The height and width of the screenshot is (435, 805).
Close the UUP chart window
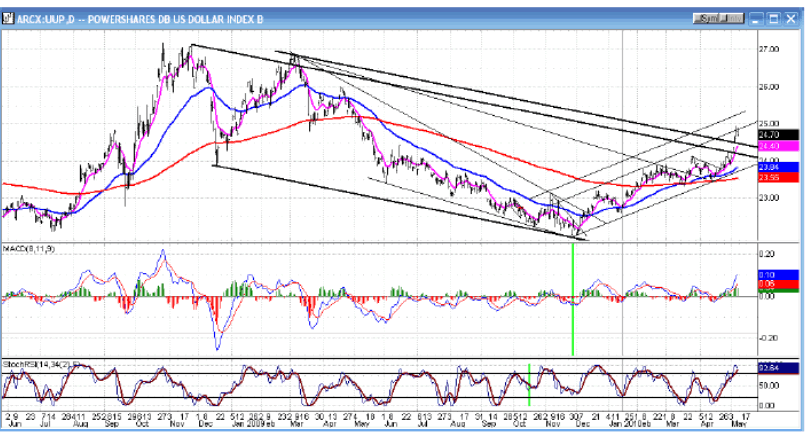point(790,19)
